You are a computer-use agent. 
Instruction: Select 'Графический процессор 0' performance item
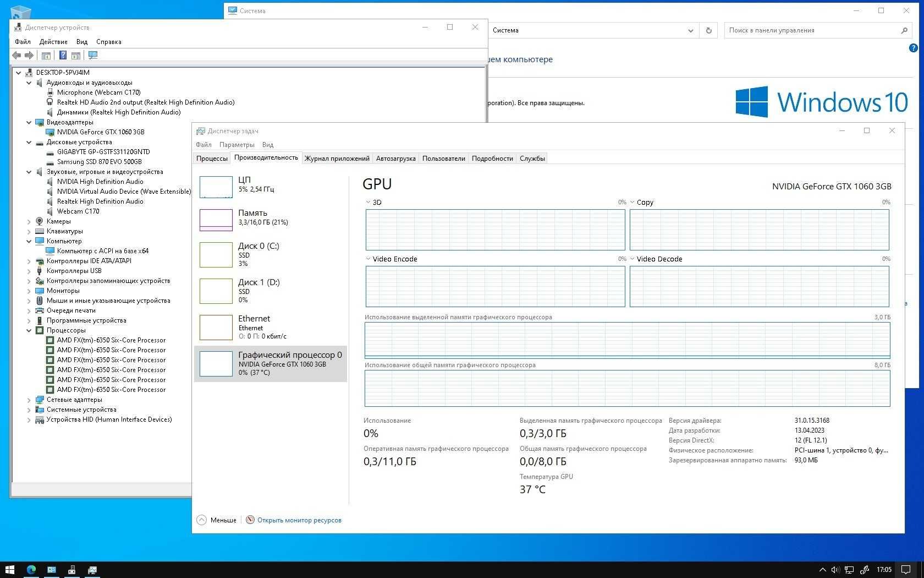(270, 363)
